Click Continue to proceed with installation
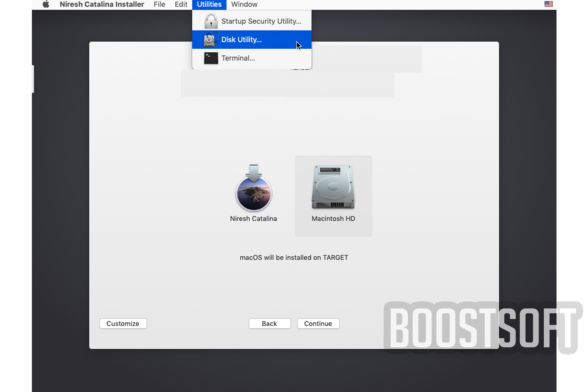This screenshot has width=588, height=392. click(318, 324)
